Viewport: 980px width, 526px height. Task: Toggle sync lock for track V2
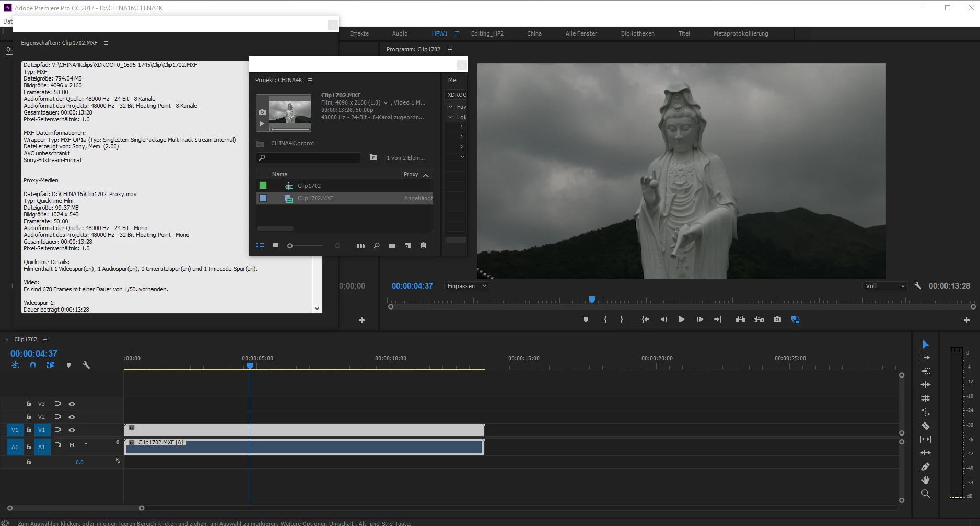pyautogui.click(x=58, y=417)
